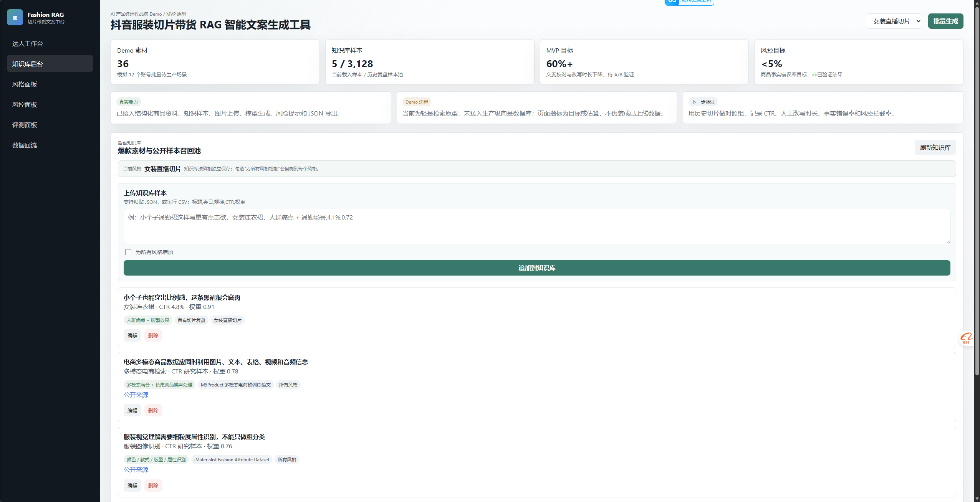The height and width of the screenshot is (502, 980).
Task: Click the 上传知识库样本 heading
Action: [145, 193]
